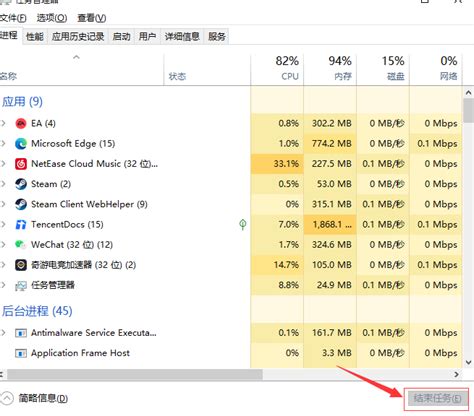The width and height of the screenshot is (474, 416).
Task: Select the Microsoft Edge icon
Action: click(x=21, y=144)
